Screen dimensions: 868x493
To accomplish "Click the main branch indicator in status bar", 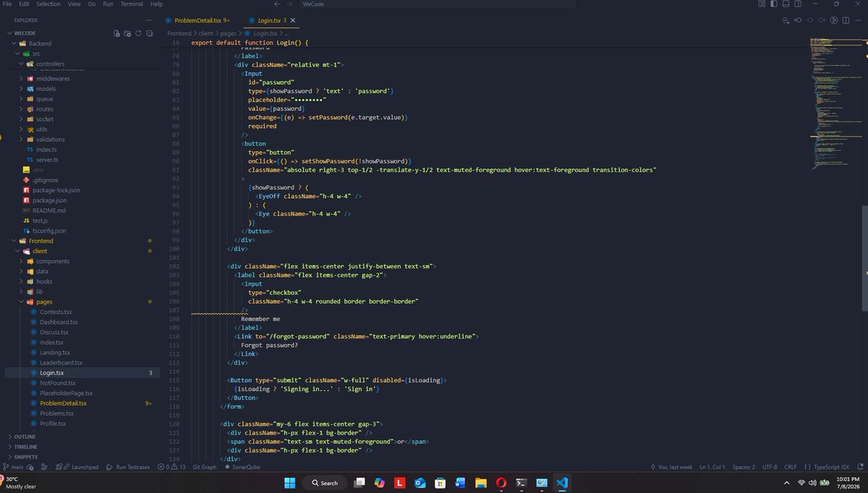I will click(x=14, y=467).
